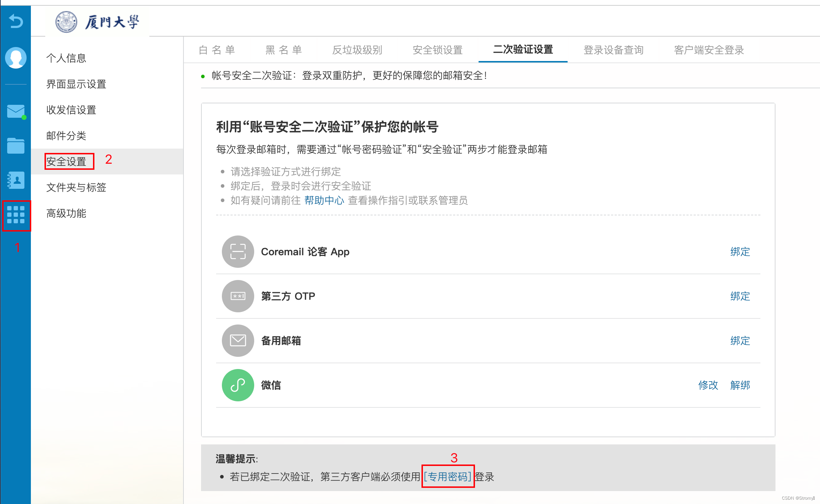Switch to the 登录设备查询 tab
Image resolution: width=820 pixels, height=504 pixels.
(613, 50)
